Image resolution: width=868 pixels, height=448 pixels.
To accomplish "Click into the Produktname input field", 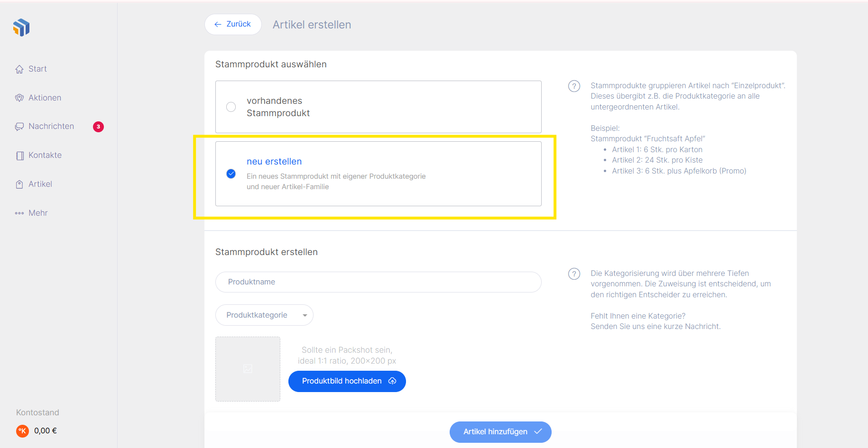I will (x=378, y=282).
